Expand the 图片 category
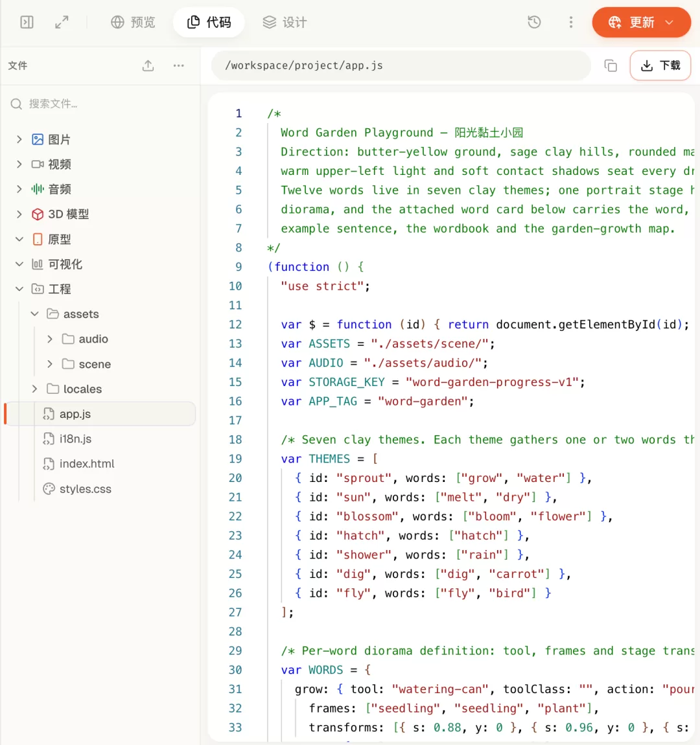Viewport: 700px width, 745px height. click(19, 139)
